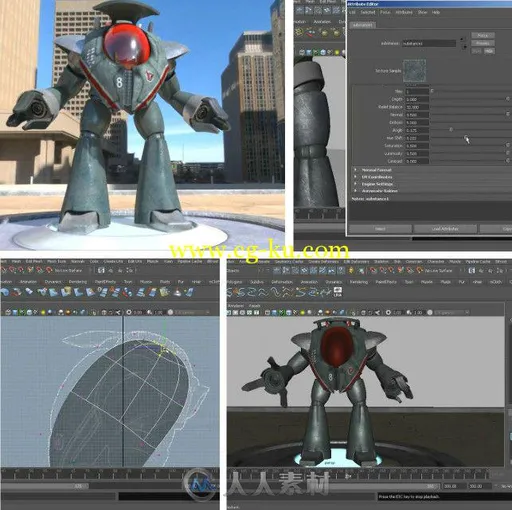Click exposure icon in wireframe viewport toolbar
Viewport: 512px width, 510px height.
[129, 312]
